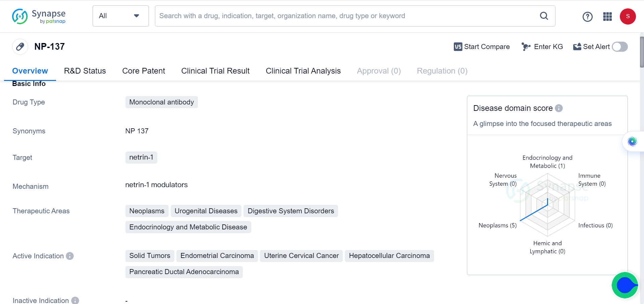Viewport: 644px width, 304px height.
Task: Click the Disease domain score info icon
Action: coord(558,108)
